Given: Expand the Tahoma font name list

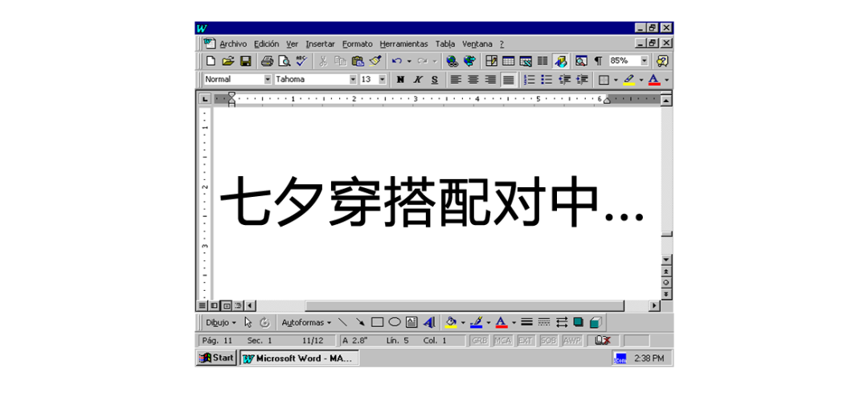Looking at the screenshot, I should (352, 80).
